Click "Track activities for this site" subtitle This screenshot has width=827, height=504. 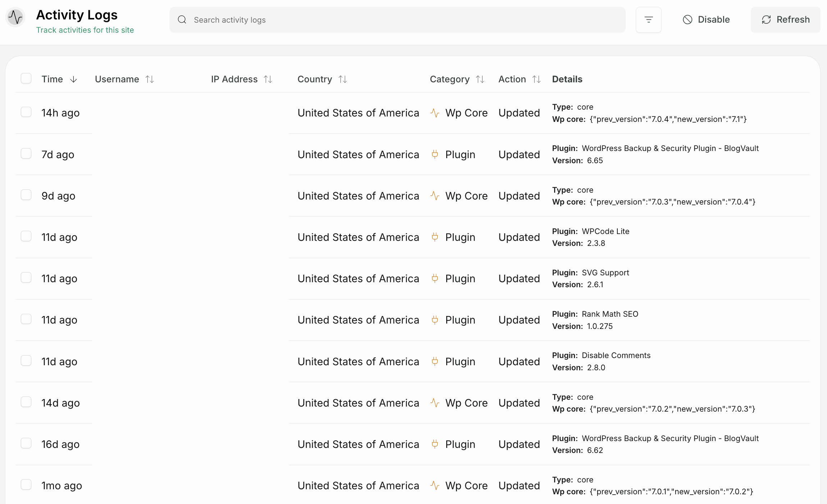pyautogui.click(x=85, y=30)
